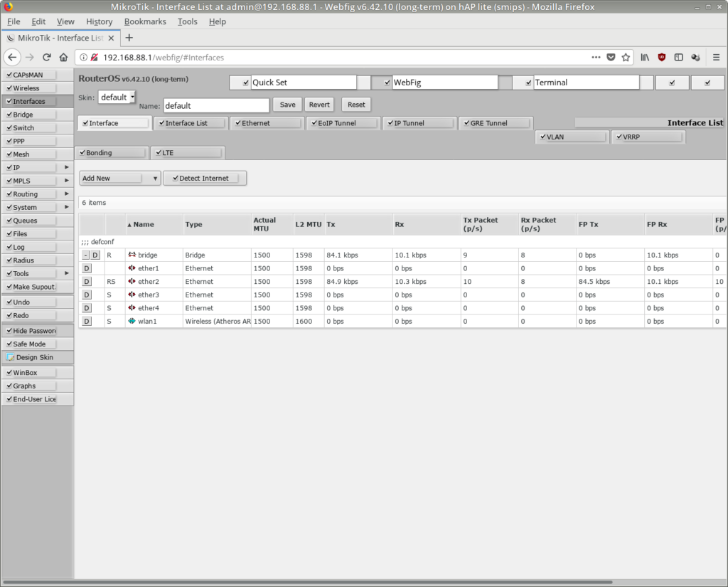Click the ether2 interface icon
The image size is (728, 587).
[x=132, y=281]
